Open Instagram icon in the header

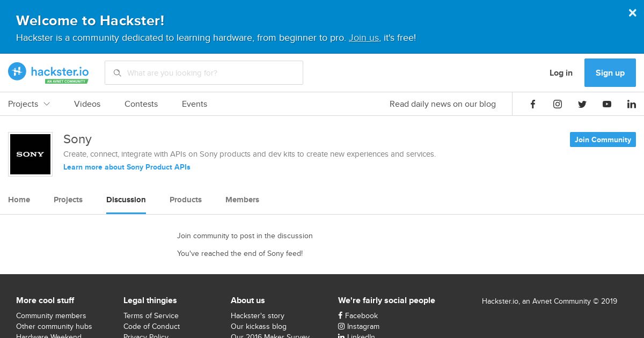558,104
